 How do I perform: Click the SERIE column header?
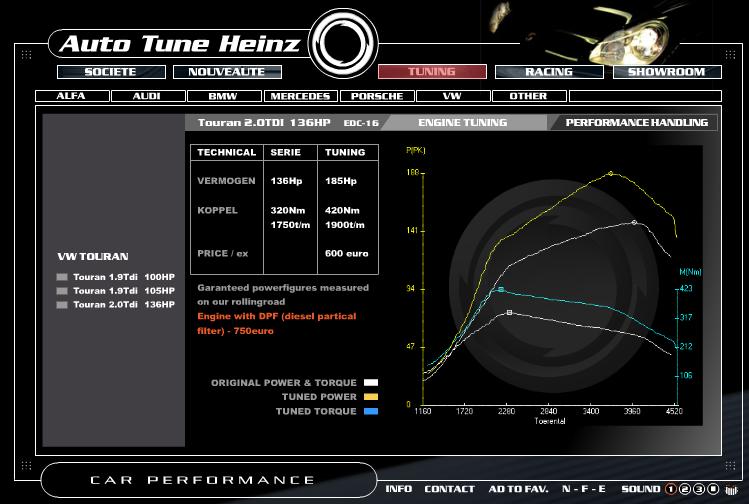click(x=285, y=152)
